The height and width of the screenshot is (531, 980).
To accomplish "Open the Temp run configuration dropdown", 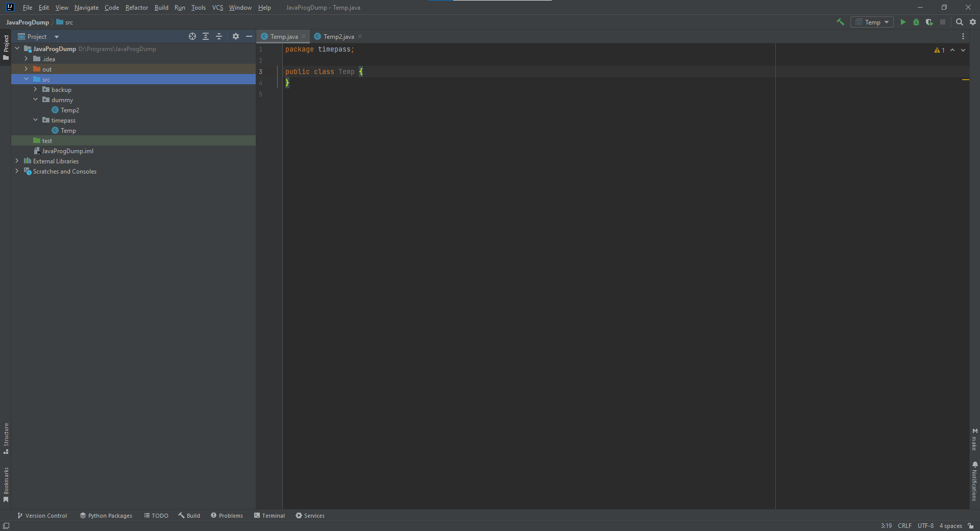I will 872,22.
